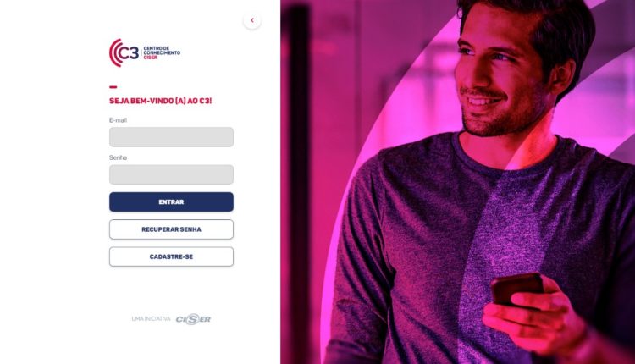
Task: Click the E-mail field label
Action: click(x=118, y=120)
